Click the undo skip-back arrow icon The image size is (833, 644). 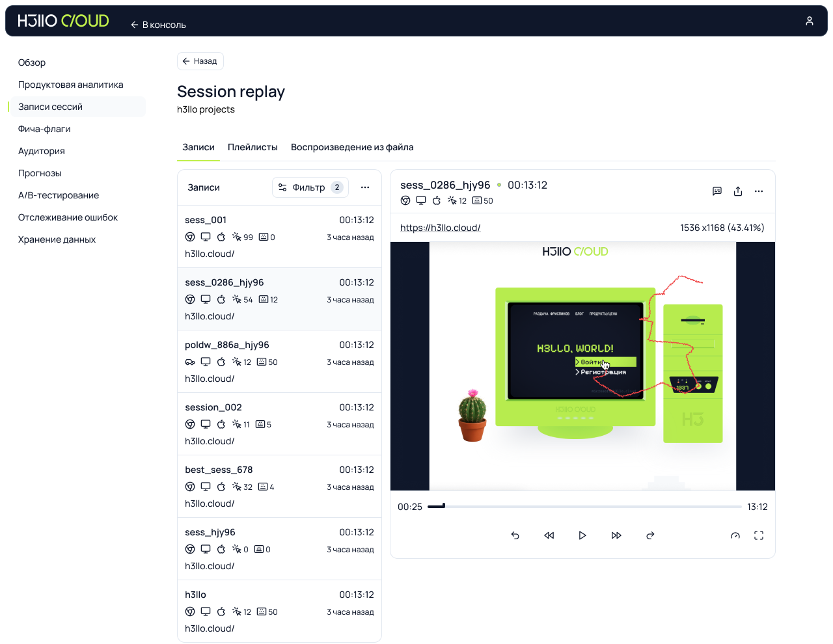515,535
